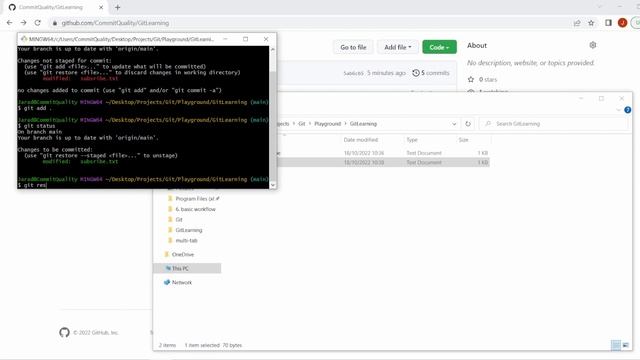640x360 pixels.
Task: Reload the GitHub page
Action: [x=38, y=23]
